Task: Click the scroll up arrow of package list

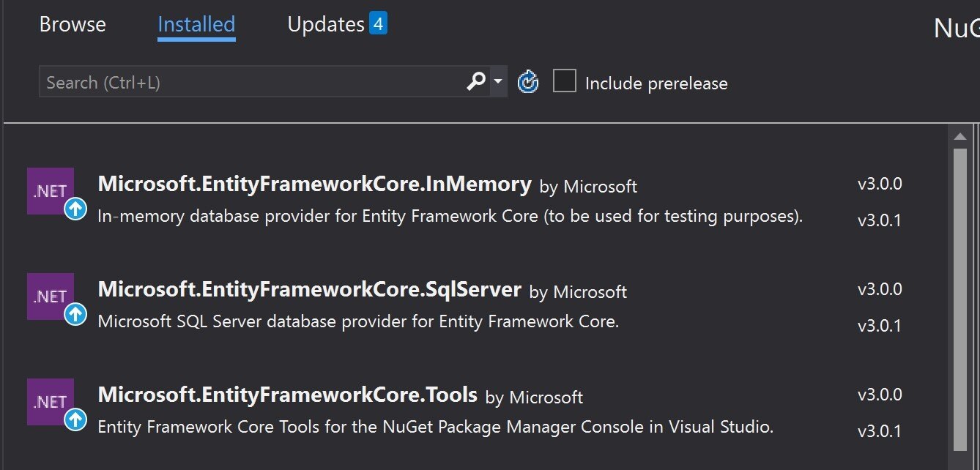Action: 959,136
